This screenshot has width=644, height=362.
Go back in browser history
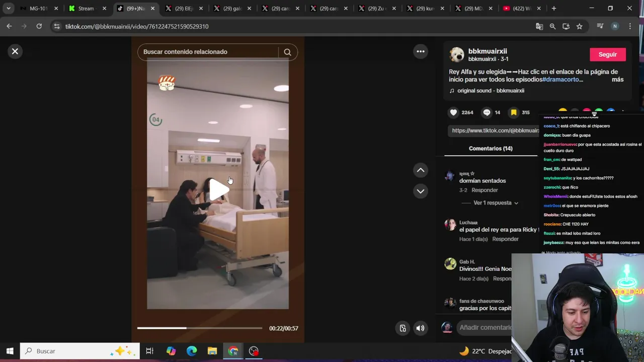coord(9,26)
